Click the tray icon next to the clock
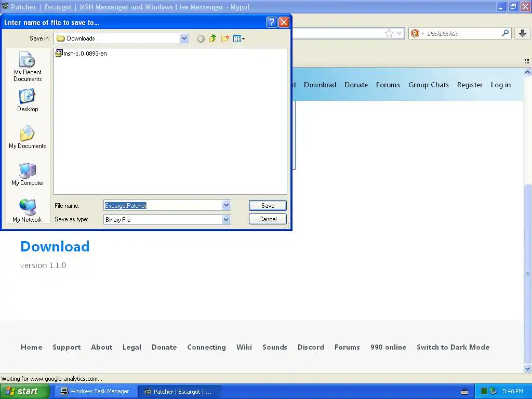Image resolution: width=532 pixels, height=399 pixels. [x=494, y=391]
